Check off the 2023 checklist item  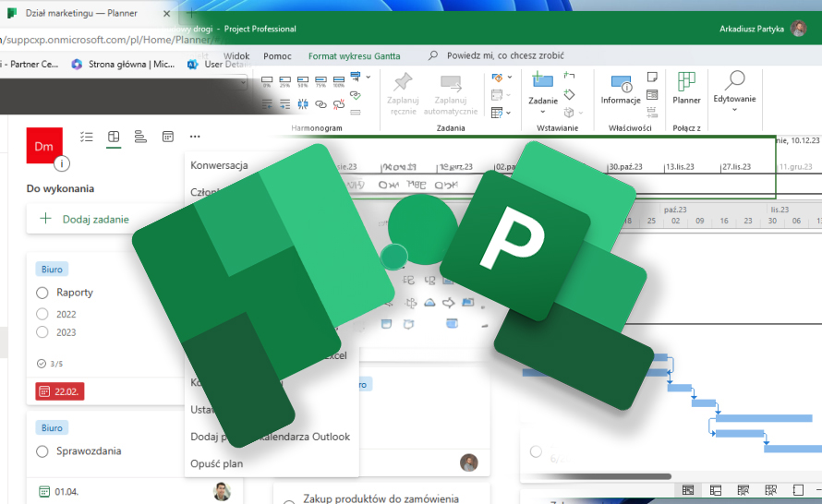[42, 332]
